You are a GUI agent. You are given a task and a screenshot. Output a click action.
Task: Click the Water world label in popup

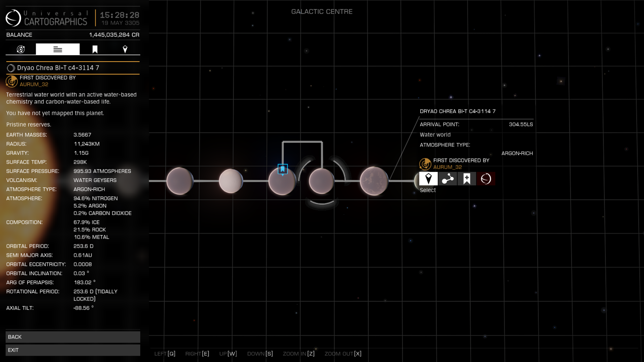click(435, 135)
